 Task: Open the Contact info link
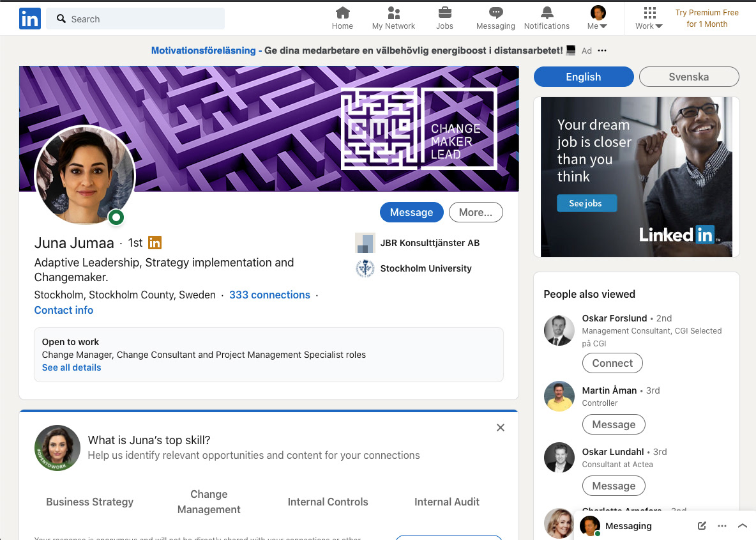click(x=64, y=311)
